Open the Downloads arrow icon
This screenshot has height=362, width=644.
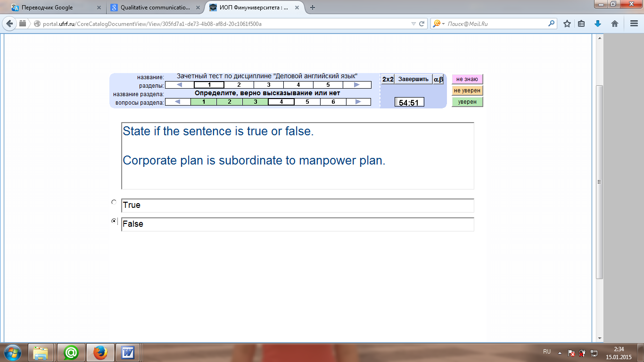[598, 24]
